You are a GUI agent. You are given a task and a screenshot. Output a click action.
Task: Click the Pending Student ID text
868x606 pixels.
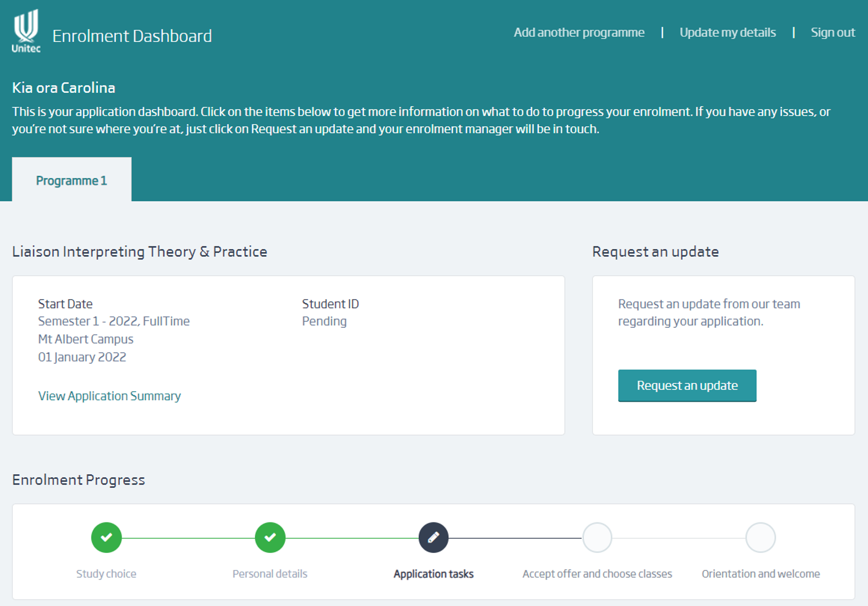324,321
